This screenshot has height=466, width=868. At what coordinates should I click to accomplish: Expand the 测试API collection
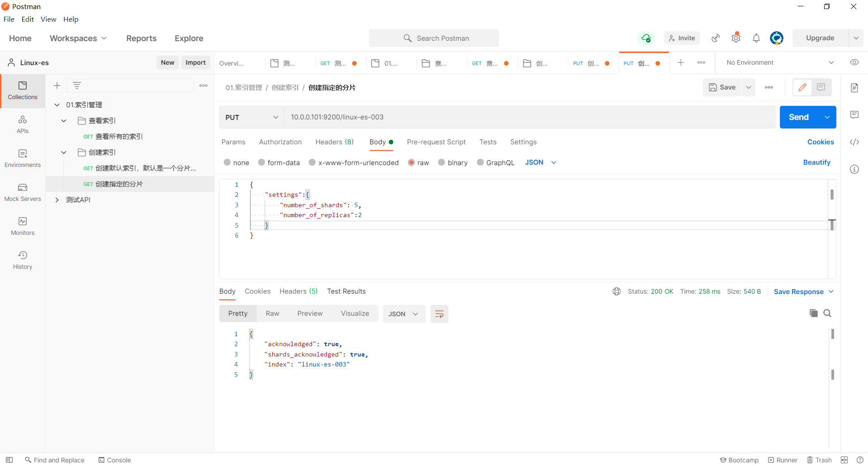pyautogui.click(x=57, y=200)
